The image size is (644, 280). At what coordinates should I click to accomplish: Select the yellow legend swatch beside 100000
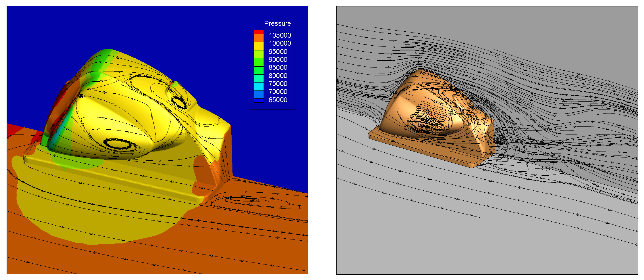point(259,46)
